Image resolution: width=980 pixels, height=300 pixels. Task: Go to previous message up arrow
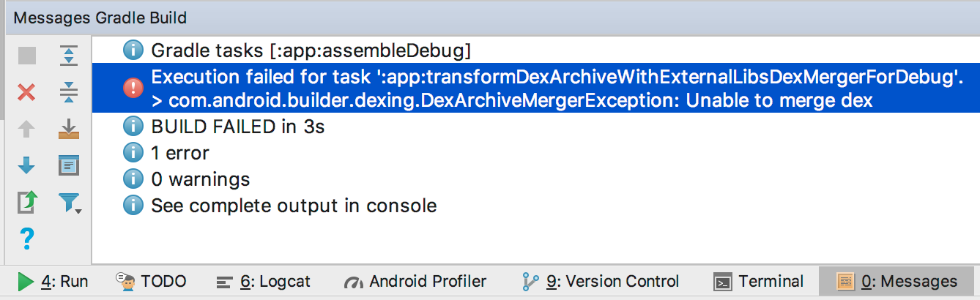(26, 129)
